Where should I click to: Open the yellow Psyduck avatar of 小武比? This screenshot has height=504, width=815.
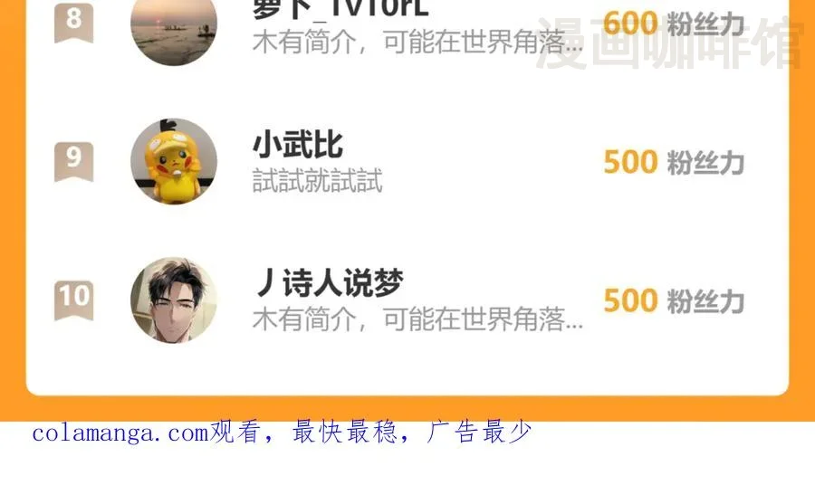174,162
